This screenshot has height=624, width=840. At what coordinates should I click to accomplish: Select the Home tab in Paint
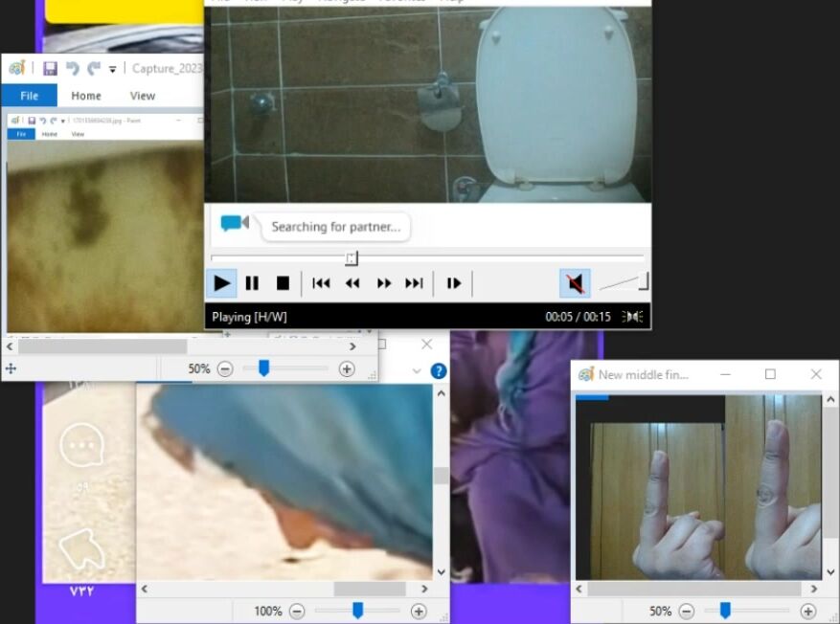pyautogui.click(x=86, y=96)
